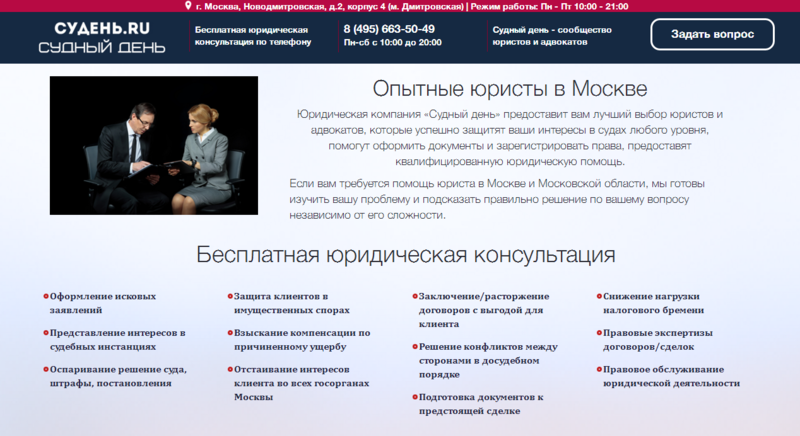Select item Взыскание компенсации по причиненному ущербу
The height and width of the screenshot is (436, 800).
pyautogui.click(x=302, y=340)
